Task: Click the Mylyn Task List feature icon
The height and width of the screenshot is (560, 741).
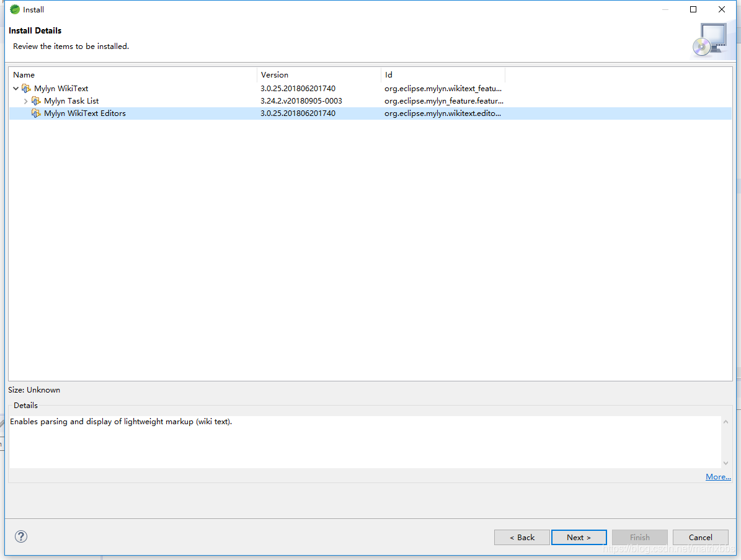Action: point(37,100)
